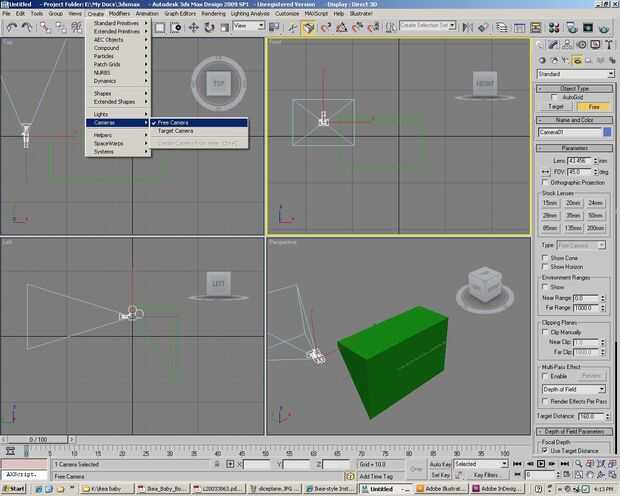620x496 pixels.
Task: Select the 50mm stock lens button
Action: (x=595, y=216)
